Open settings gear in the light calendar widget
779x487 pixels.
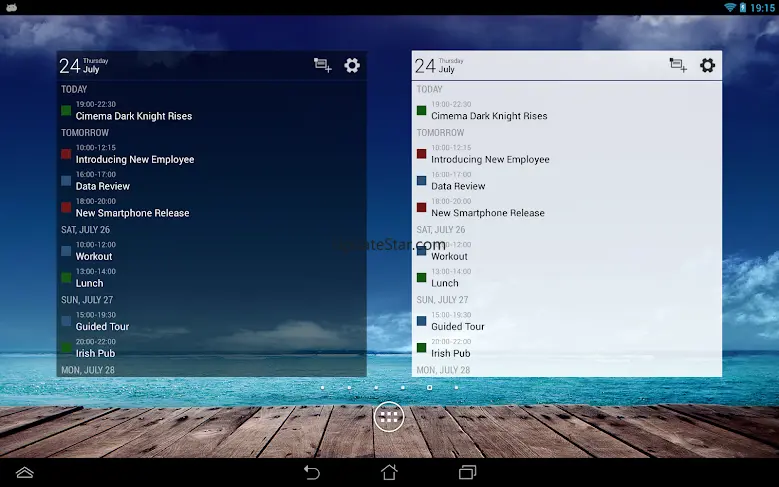coord(708,66)
